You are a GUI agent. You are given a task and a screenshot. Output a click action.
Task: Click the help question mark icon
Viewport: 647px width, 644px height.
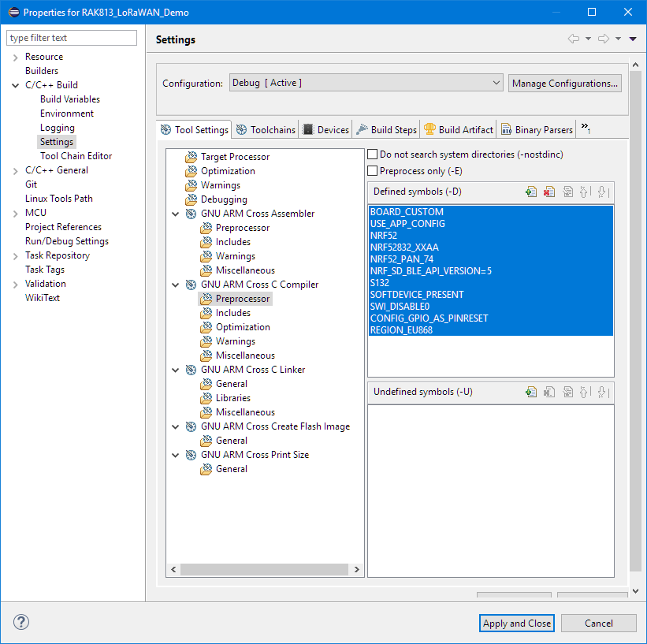click(x=21, y=623)
